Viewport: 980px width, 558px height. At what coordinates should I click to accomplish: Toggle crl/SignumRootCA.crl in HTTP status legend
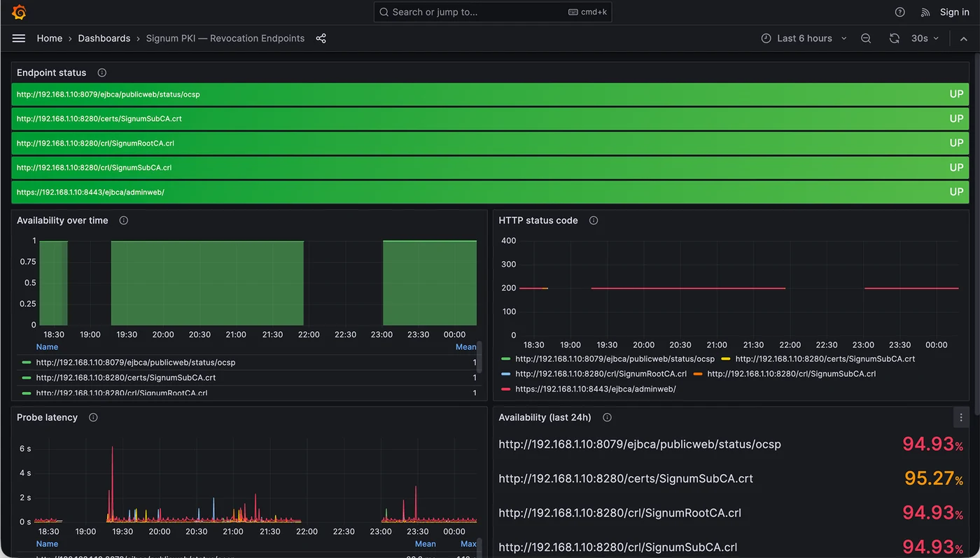point(601,374)
